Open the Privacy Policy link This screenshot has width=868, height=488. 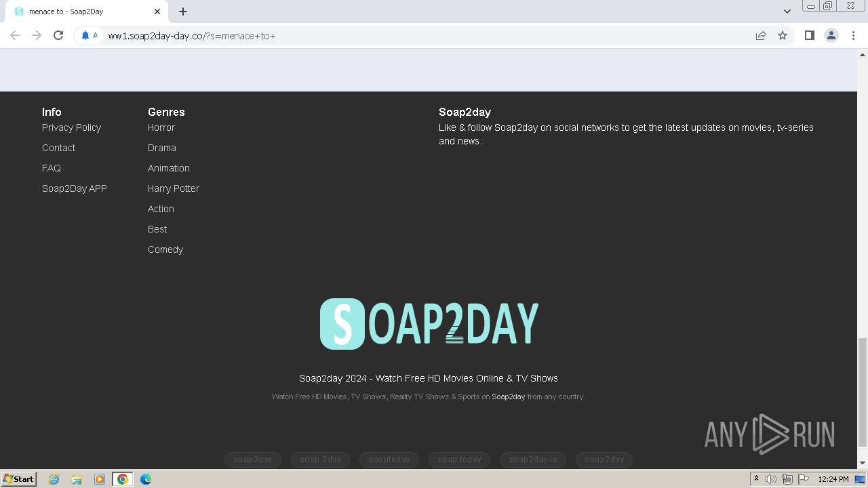click(x=71, y=127)
